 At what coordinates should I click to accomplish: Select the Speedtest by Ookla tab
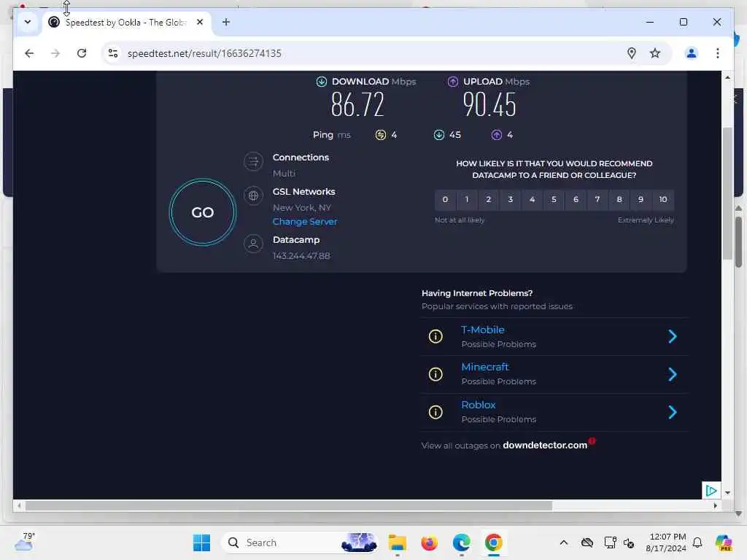127,23
